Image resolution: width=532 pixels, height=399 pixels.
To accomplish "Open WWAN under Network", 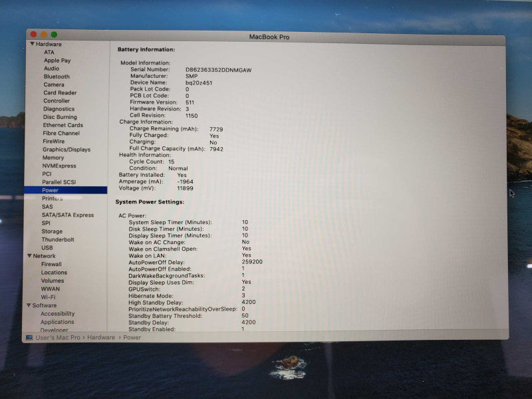I will 51,289.
